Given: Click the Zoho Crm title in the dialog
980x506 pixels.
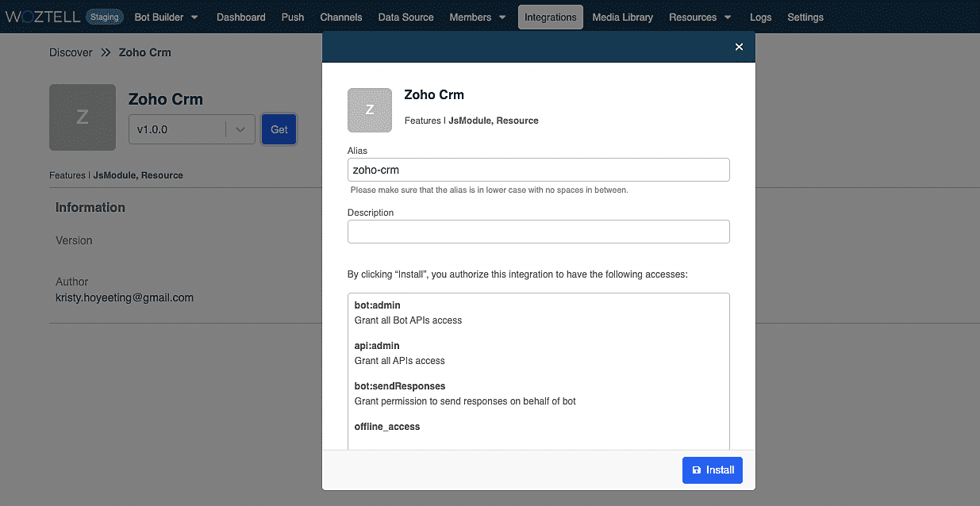Looking at the screenshot, I should [x=434, y=94].
